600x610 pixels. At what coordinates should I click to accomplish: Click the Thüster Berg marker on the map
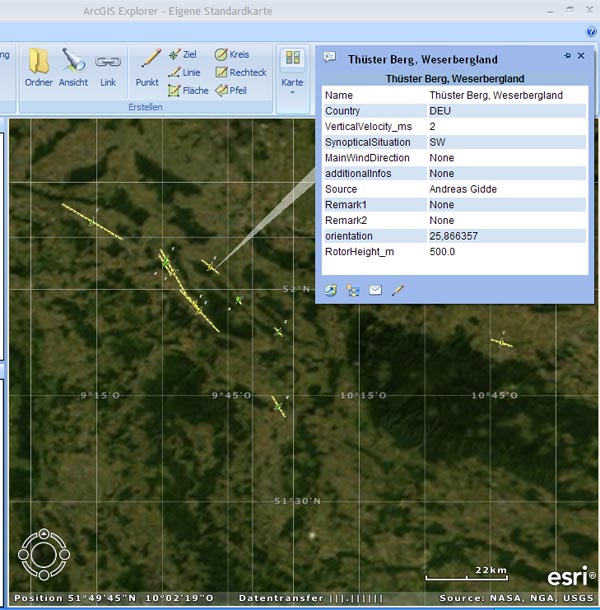click(x=210, y=266)
